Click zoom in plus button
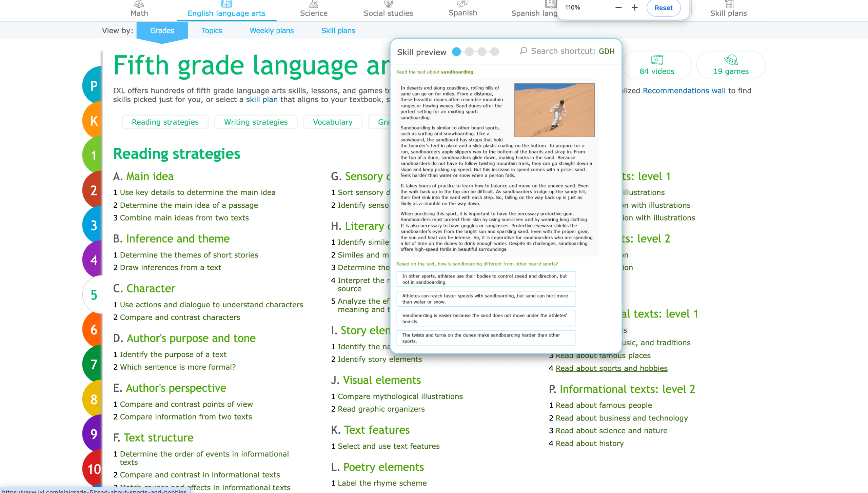Image resolution: width=868 pixels, height=493 pixels. (634, 7)
